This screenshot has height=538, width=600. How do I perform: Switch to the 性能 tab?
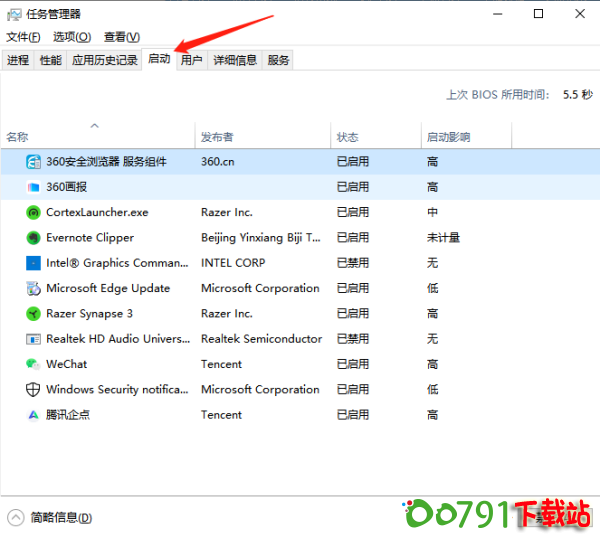(x=50, y=60)
